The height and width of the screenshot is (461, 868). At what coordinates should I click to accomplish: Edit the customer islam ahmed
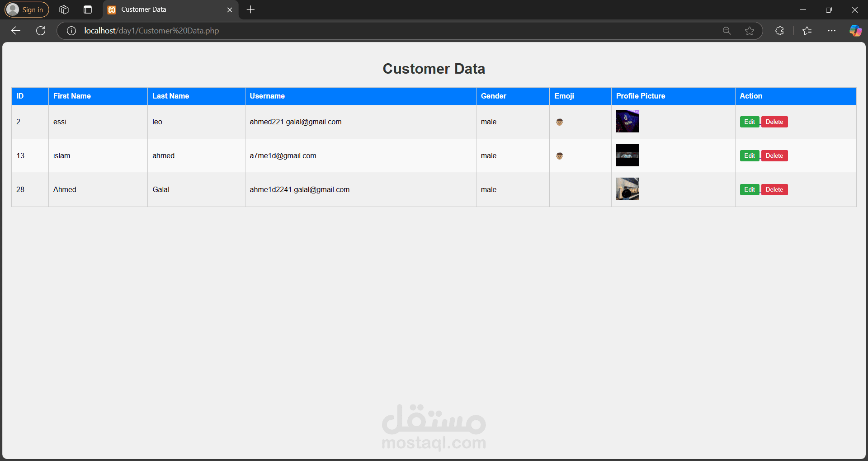point(750,156)
